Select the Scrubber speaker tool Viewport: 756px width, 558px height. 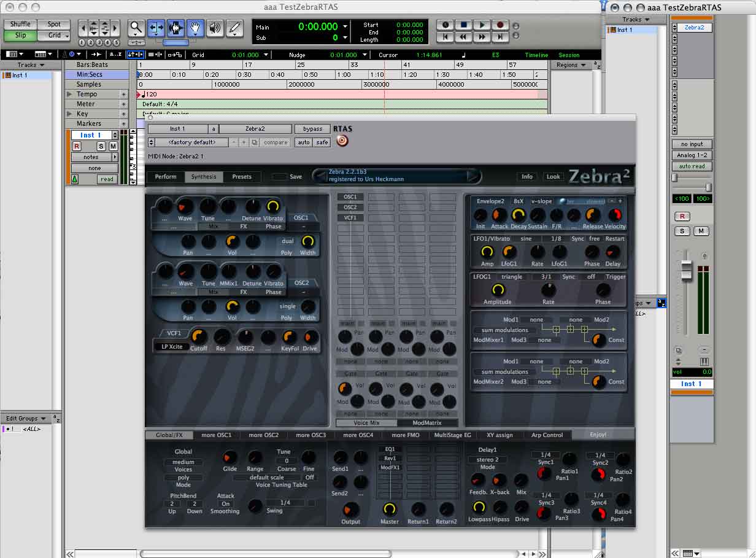pyautogui.click(x=215, y=28)
